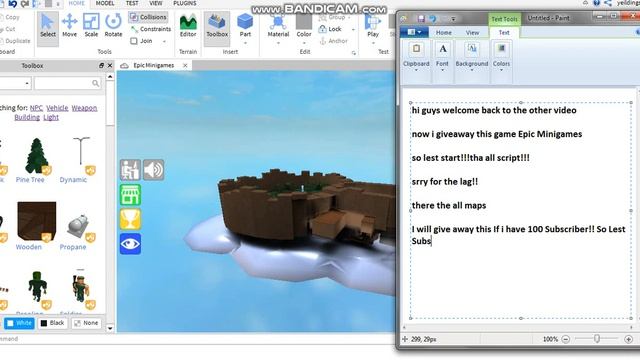
Task: Select the None background option
Action: (x=86, y=323)
